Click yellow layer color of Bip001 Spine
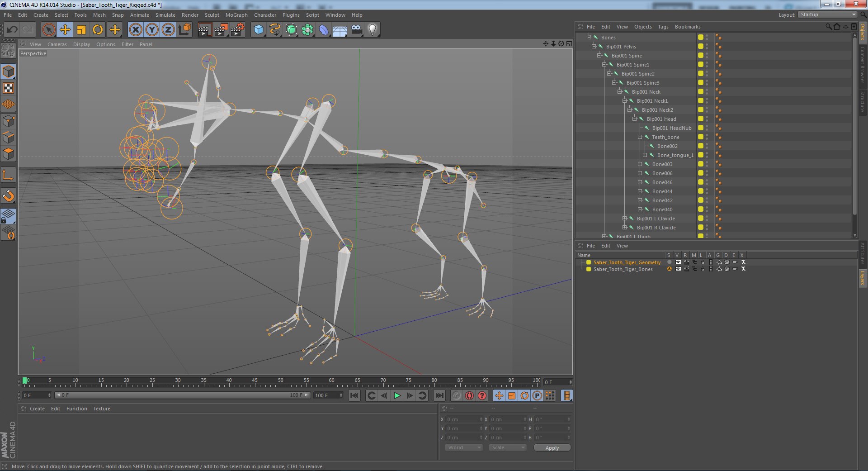The height and width of the screenshot is (471, 868). click(700, 56)
